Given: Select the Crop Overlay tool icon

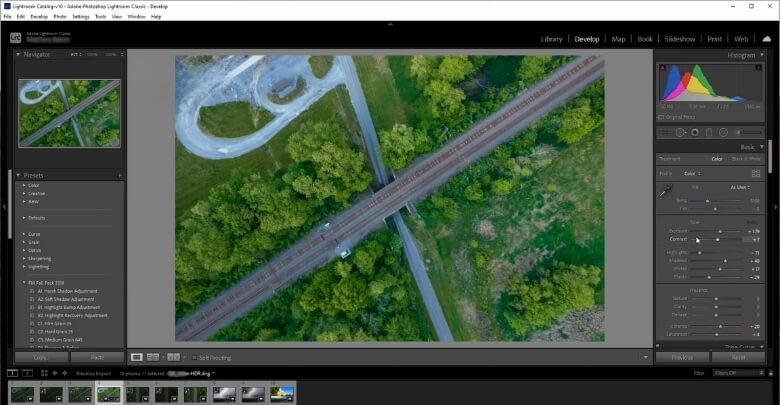Looking at the screenshot, I should click(x=664, y=132).
